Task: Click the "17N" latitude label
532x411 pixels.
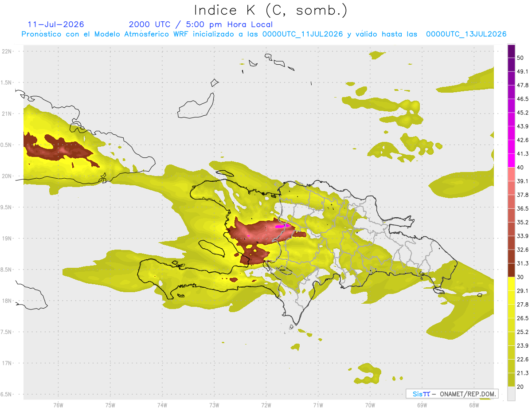Action: pyautogui.click(x=7, y=364)
